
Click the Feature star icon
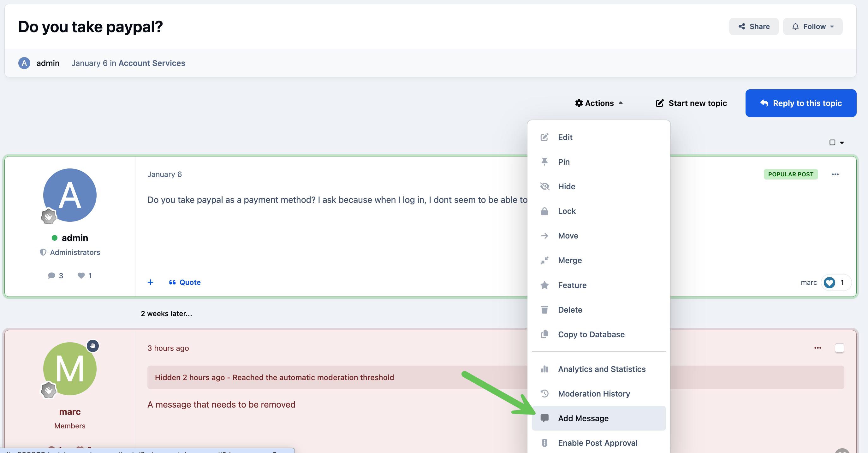click(544, 285)
